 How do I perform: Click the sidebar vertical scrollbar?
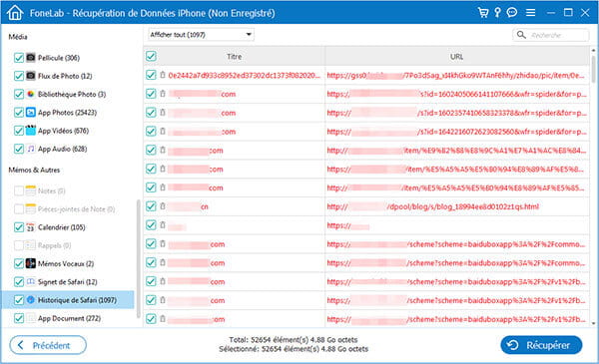tap(138, 258)
